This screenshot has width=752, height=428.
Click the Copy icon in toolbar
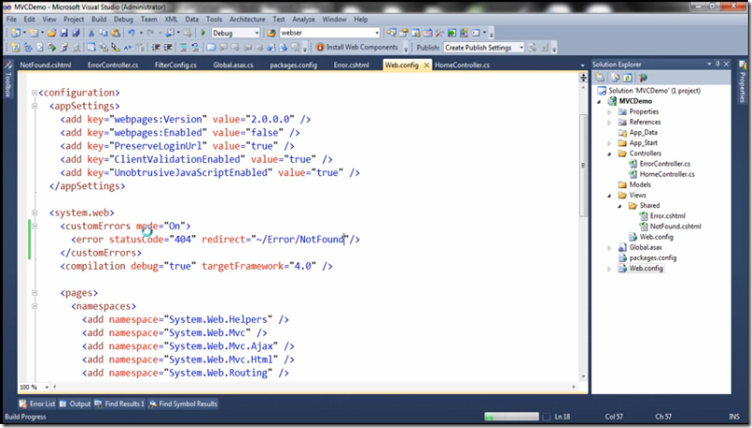point(103,33)
